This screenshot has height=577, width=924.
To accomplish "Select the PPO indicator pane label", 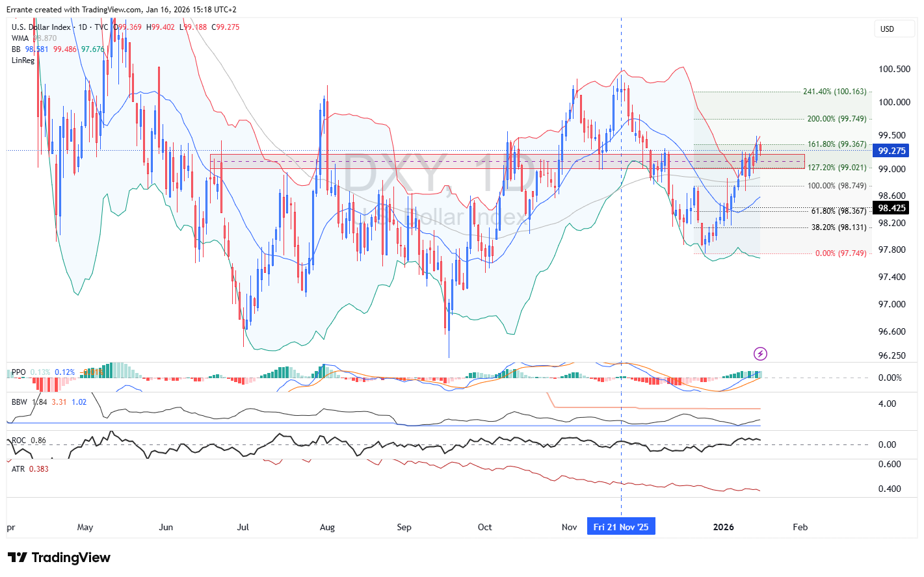I will tap(18, 372).
